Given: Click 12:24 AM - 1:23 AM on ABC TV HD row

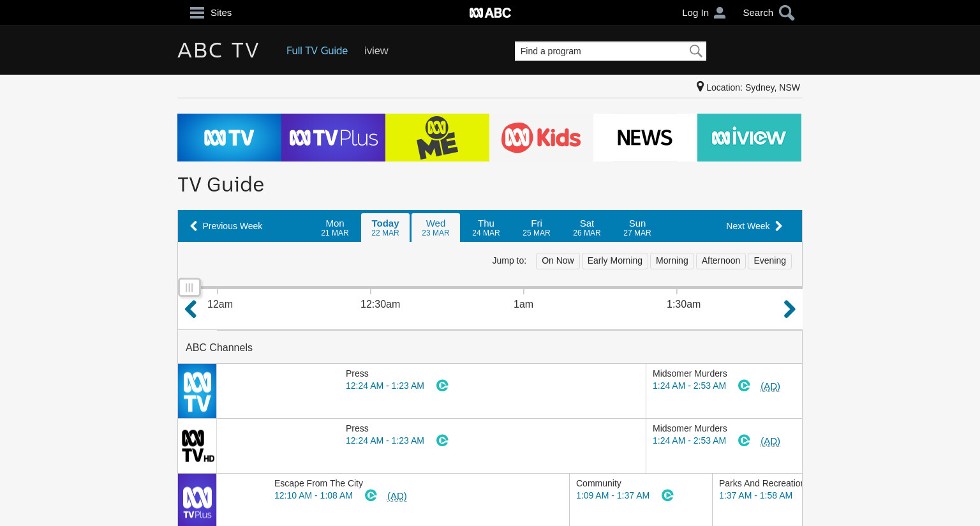Looking at the screenshot, I should click(x=385, y=440).
